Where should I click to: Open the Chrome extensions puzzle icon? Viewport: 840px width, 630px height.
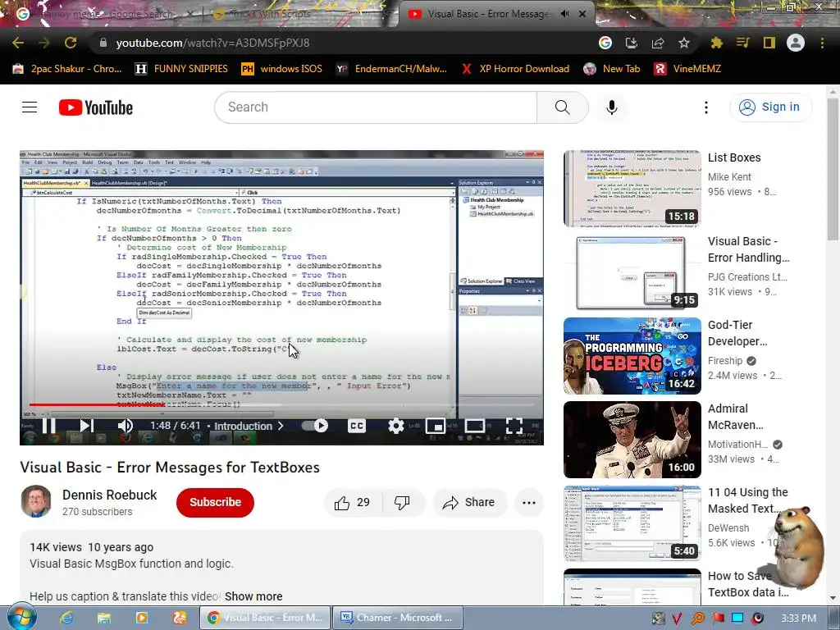click(x=716, y=43)
